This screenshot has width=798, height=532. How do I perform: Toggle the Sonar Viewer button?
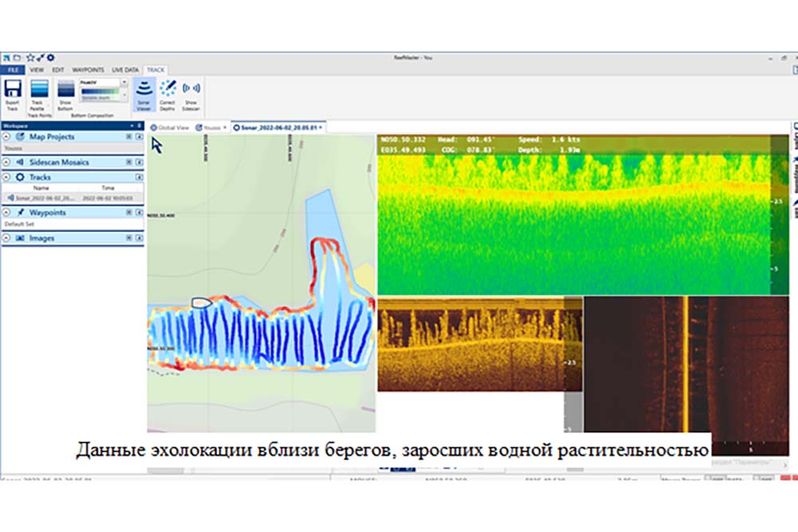(144, 89)
